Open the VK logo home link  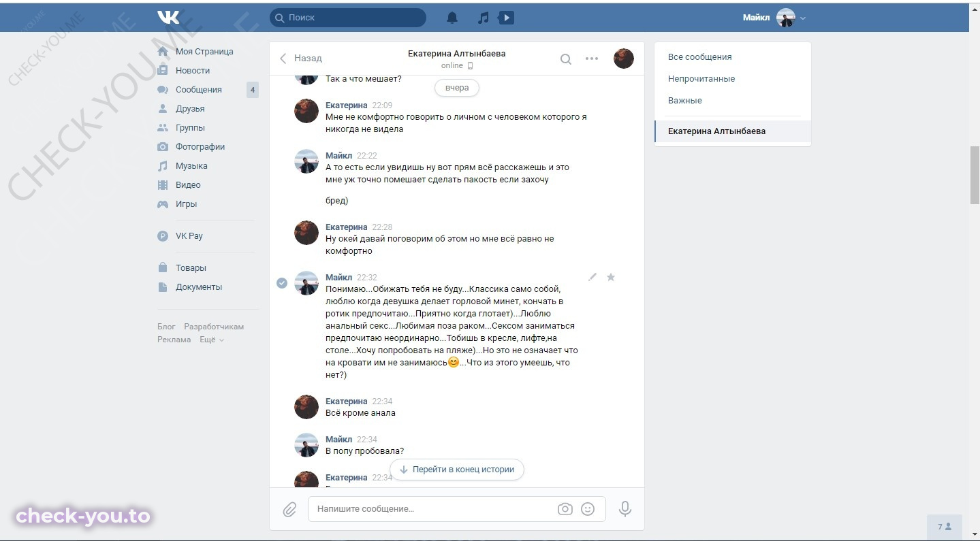pyautogui.click(x=168, y=17)
